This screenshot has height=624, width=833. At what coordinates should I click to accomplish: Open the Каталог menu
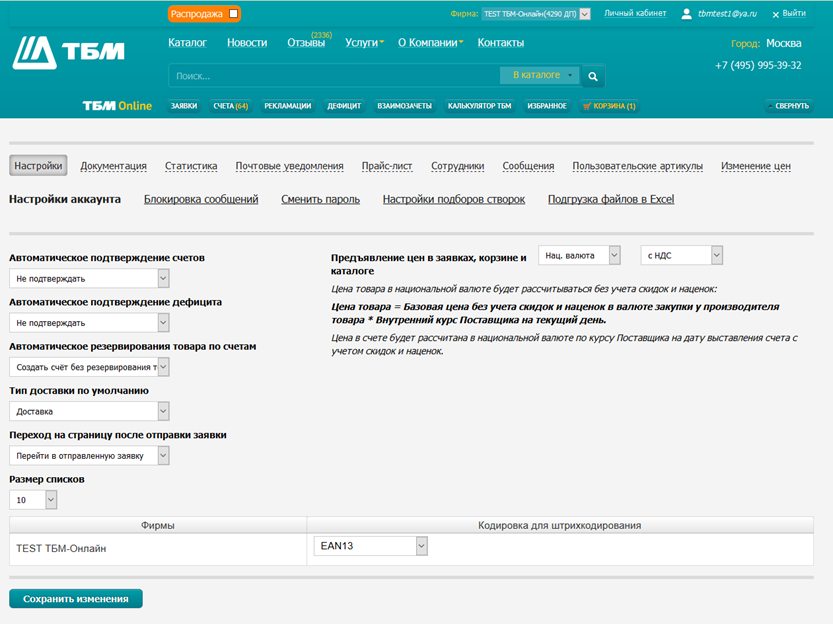coord(187,42)
